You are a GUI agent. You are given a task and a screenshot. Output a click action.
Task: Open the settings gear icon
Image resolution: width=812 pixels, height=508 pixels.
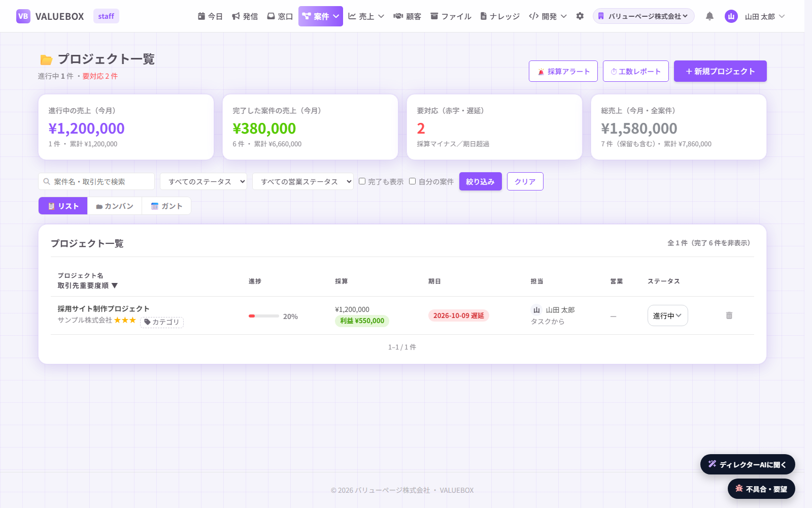click(x=580, y=16)
